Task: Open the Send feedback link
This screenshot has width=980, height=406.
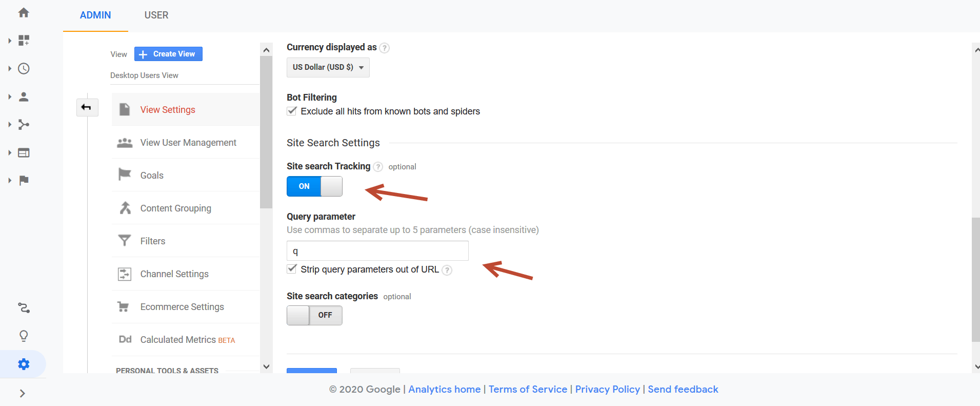Action: coord(683,389)
